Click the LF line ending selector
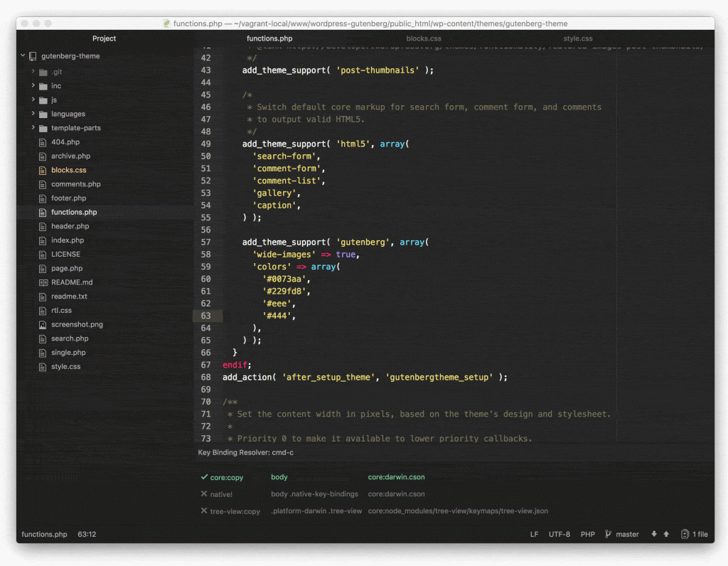728x566 pixels. [x=534, y=534]
